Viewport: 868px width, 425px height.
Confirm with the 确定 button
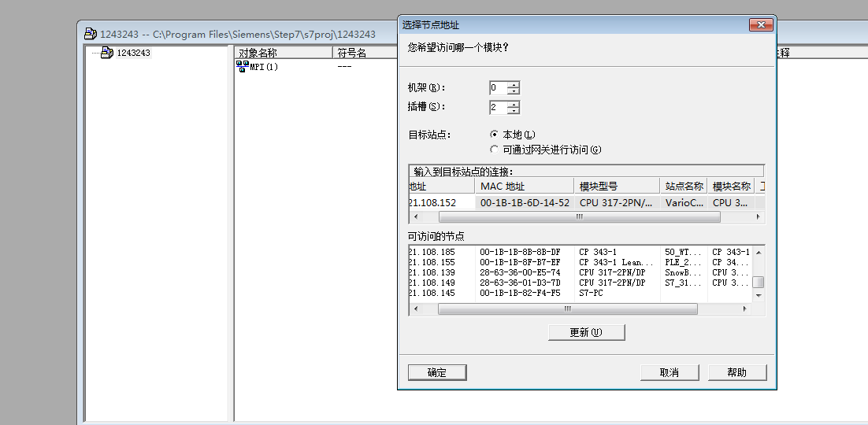(437, 372)
